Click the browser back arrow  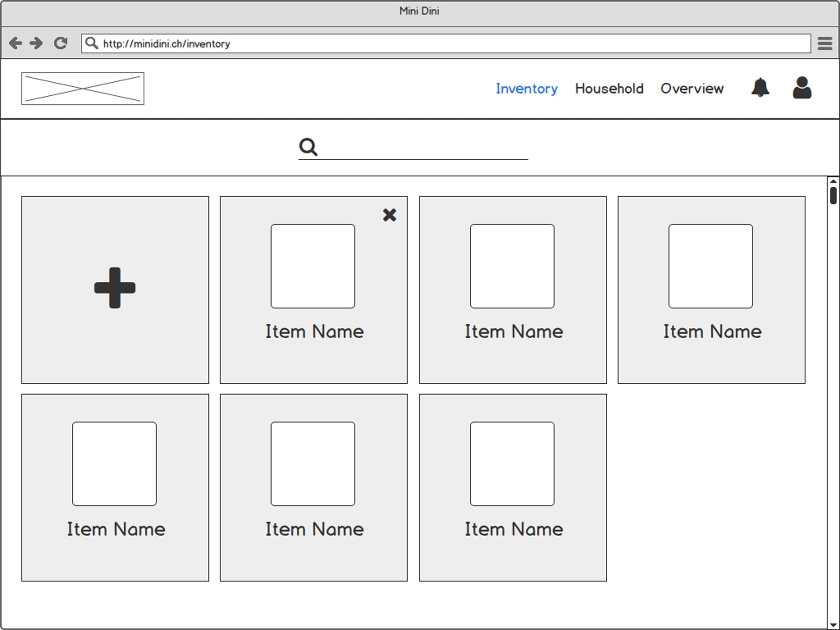tap(15, 43)
